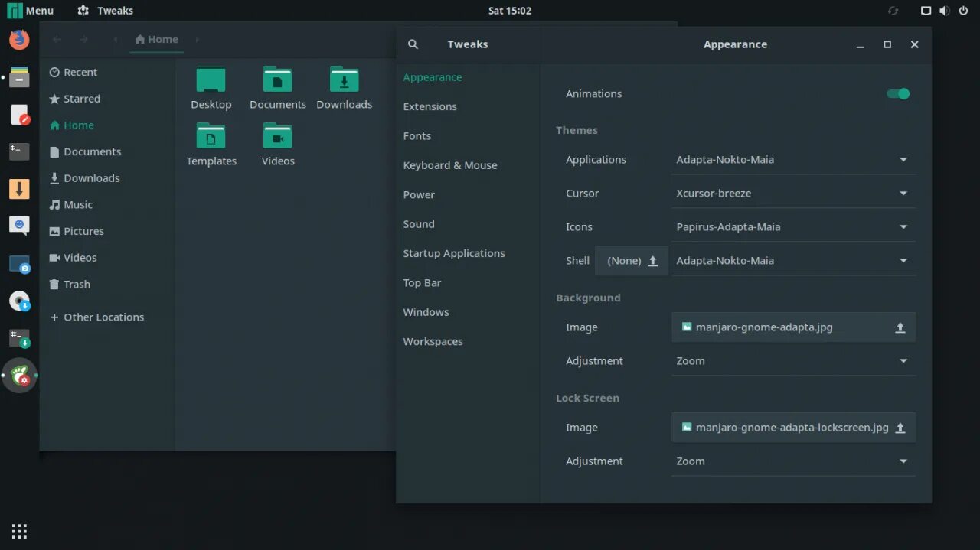
Task: Launch the screenshot tool in the dock
Action: pyautogui.click(x=19, y=264)
